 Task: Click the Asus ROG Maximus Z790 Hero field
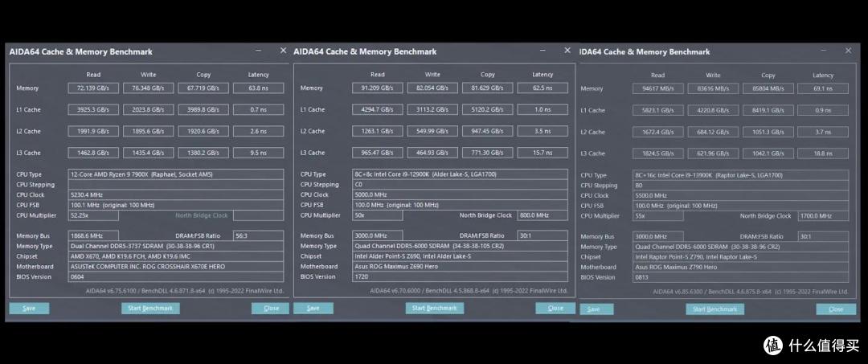(741, 267)
